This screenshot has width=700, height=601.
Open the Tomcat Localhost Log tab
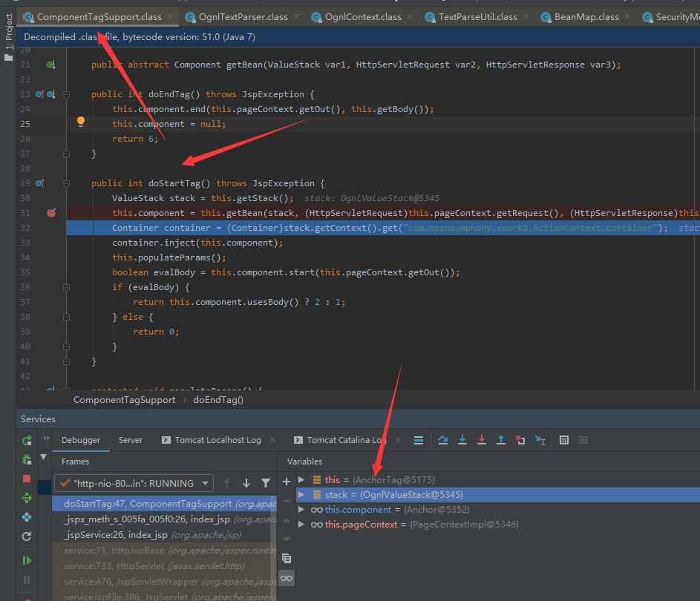click(217, 440)
